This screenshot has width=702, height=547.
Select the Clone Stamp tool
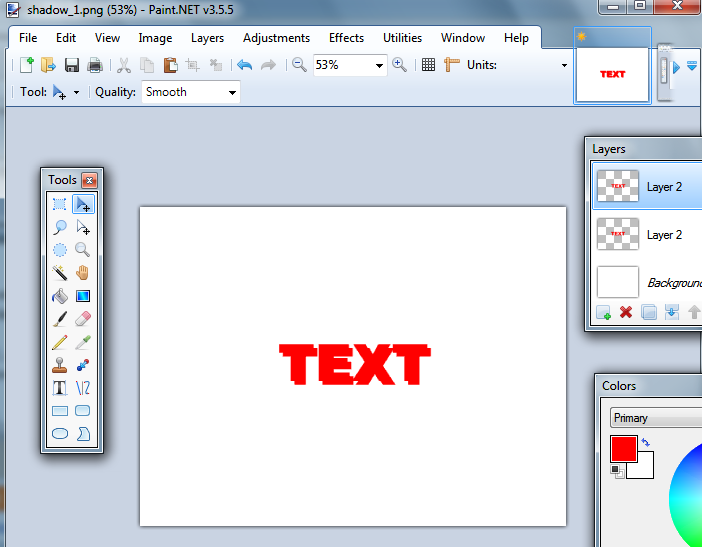click(x=60, y=365)
